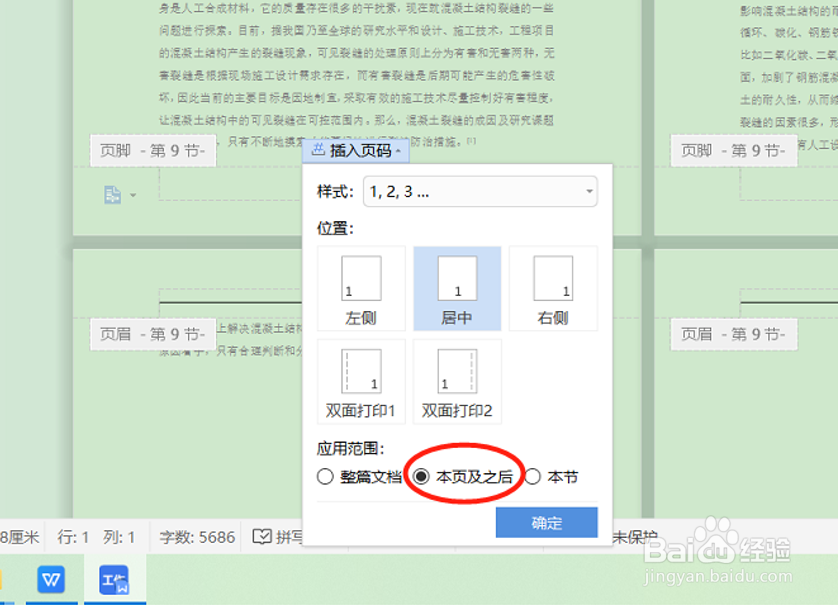Select the 左侧 page number position
839x605 pixels.
[359, 289]
